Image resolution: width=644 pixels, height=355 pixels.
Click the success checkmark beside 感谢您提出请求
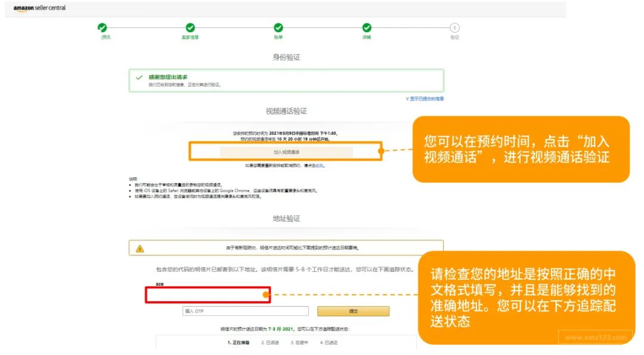tap(138, 76)
